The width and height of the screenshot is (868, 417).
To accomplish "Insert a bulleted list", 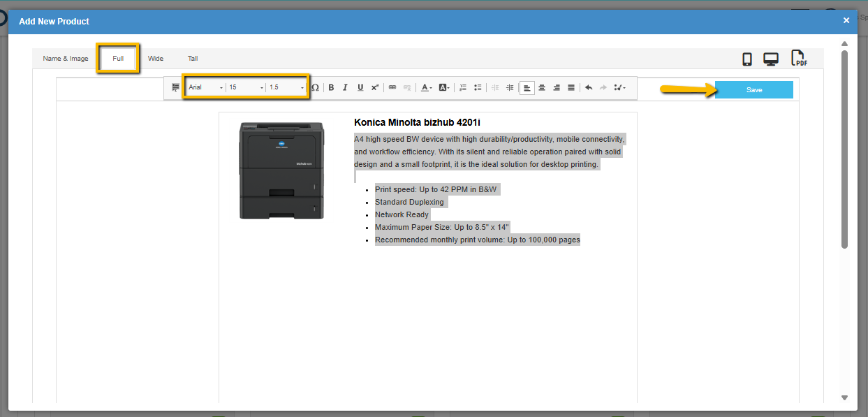I will [x=478, y=87].
